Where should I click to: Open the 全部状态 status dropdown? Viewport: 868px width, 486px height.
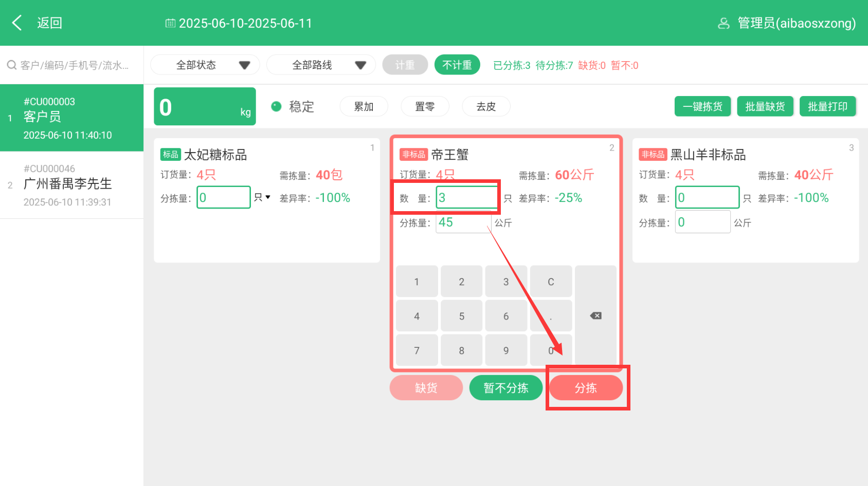click(205, 65)
